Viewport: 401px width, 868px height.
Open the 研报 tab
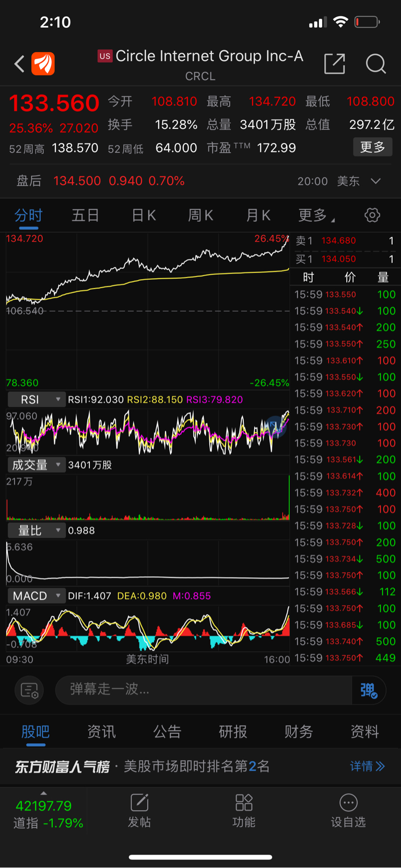tap(233, 732)
